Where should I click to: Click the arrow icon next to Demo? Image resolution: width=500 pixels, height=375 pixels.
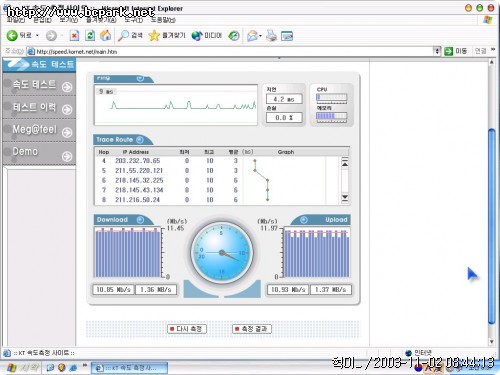coord(67,156)
